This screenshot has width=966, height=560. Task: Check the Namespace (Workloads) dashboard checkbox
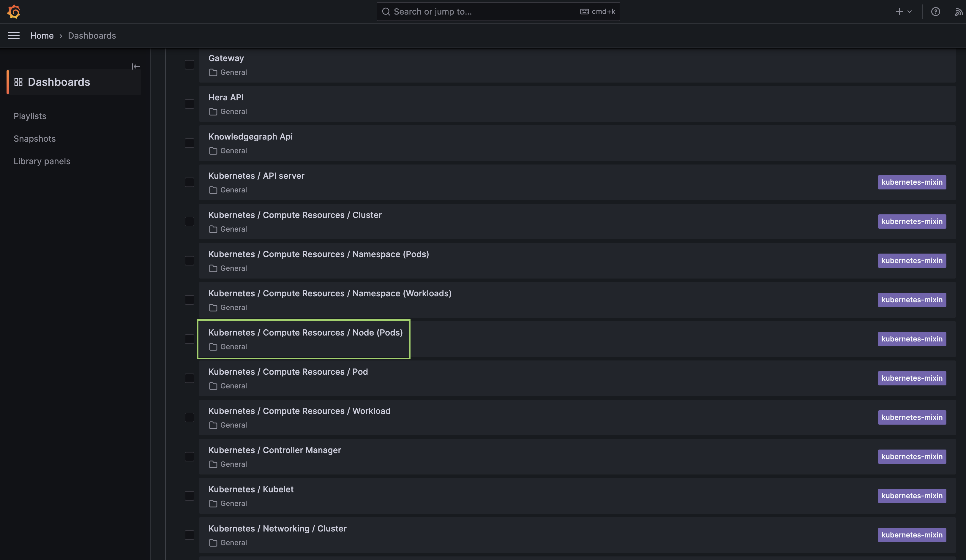[189, 300]
